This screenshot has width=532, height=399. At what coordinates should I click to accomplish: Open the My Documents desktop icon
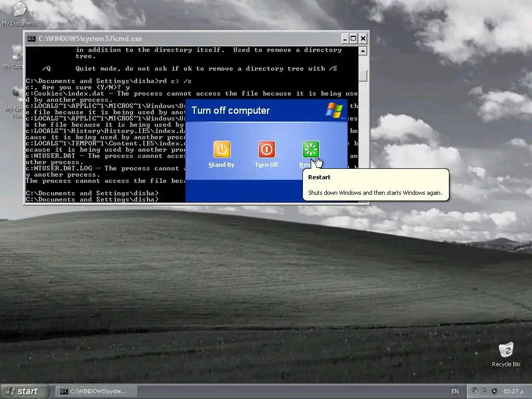pos(20,14)
